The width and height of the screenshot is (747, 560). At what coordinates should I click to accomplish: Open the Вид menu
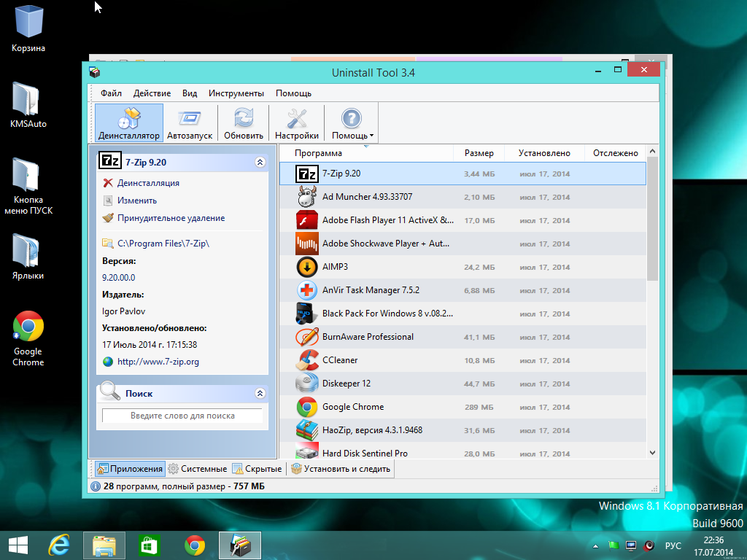[190, 93]
